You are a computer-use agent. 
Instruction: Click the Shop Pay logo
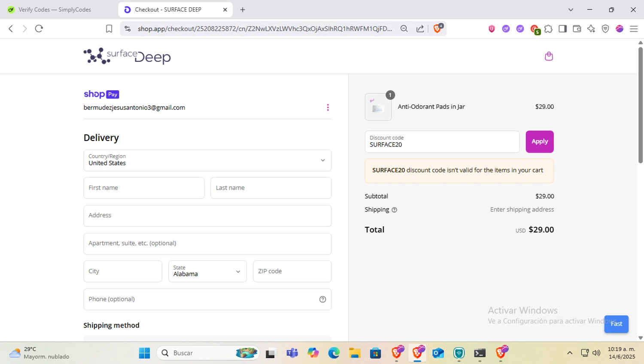click(x=101, y=94)
